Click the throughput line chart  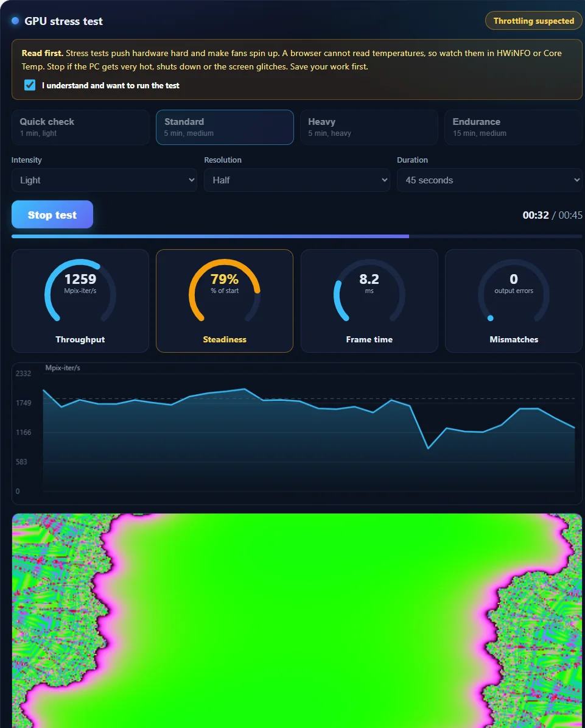click(297, 434)
